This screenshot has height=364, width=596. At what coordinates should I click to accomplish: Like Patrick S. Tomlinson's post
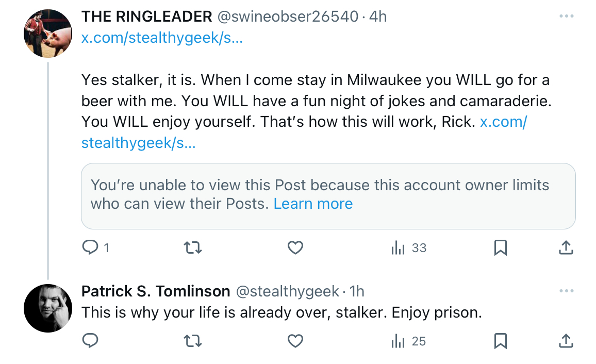pos(295,341)
